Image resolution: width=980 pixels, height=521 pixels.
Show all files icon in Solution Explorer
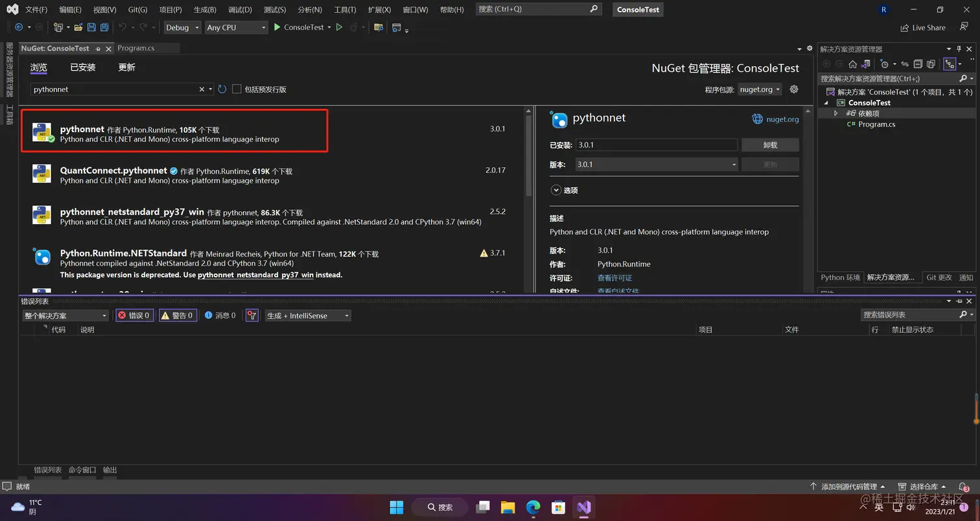coord(931,64)
